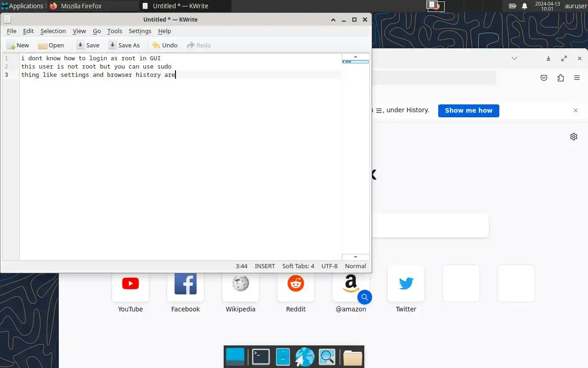The image size is (588, 368).
Task: Undo the last edit in KWrite
Action: (x=164, y=45)
